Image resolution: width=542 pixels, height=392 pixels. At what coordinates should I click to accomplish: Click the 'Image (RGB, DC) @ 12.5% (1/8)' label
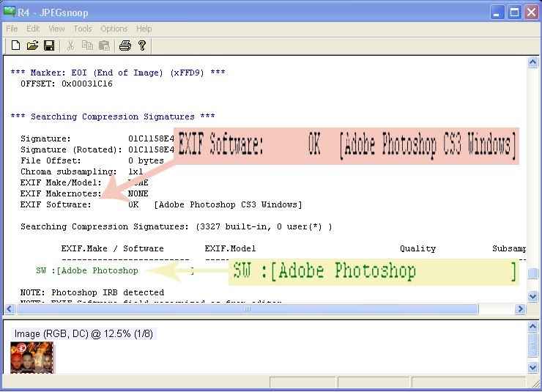pos(83,334)
